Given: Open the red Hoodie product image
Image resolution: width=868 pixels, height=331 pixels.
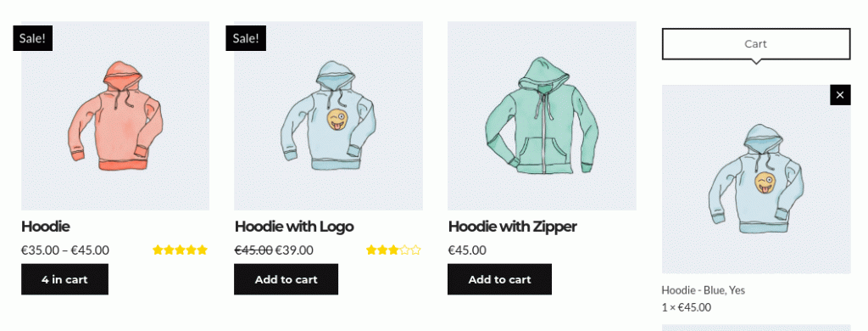Looking at the screenshot, I should coord(115,115).
